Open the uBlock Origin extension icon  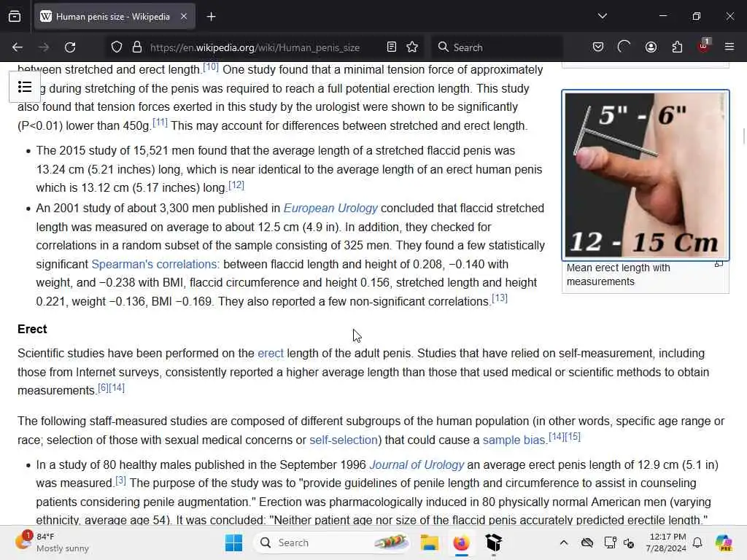coord(704,46)
